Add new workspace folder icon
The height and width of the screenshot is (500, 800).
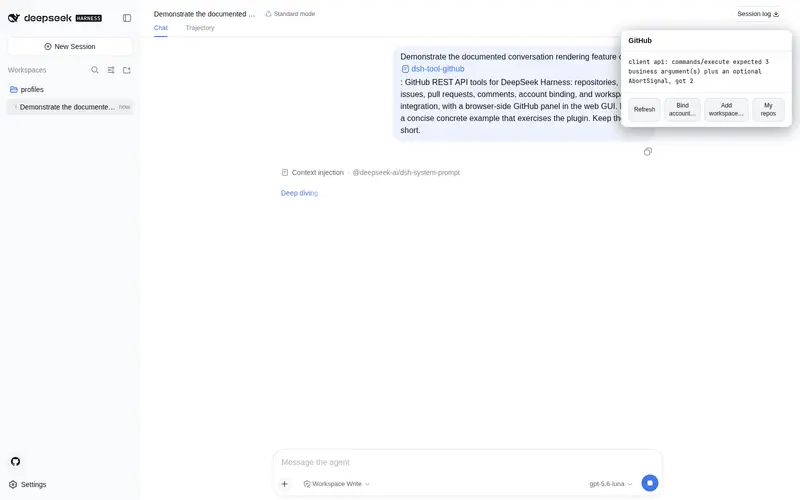127,70
